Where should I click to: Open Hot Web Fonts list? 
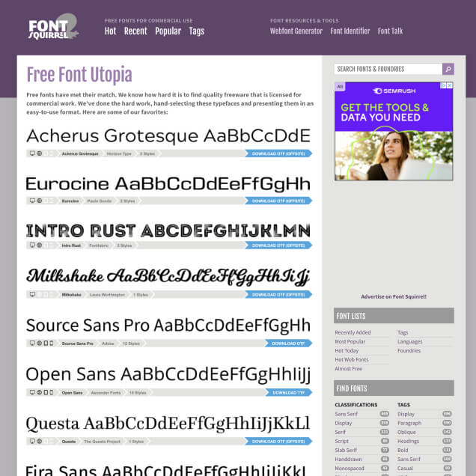(x=352, y=359)
